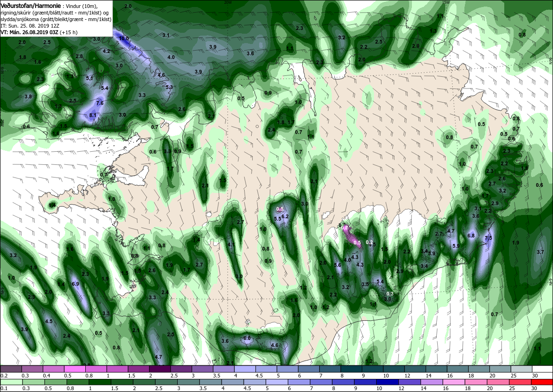Click the 'IT: Sun. 25. 08. 2019 12Z' line

(x=30, y=25)
